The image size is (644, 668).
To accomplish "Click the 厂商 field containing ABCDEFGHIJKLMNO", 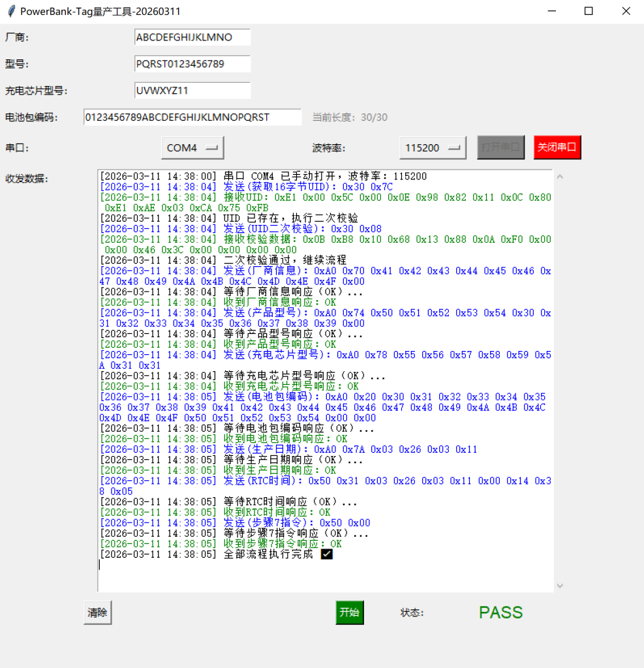I will point(192,37).
